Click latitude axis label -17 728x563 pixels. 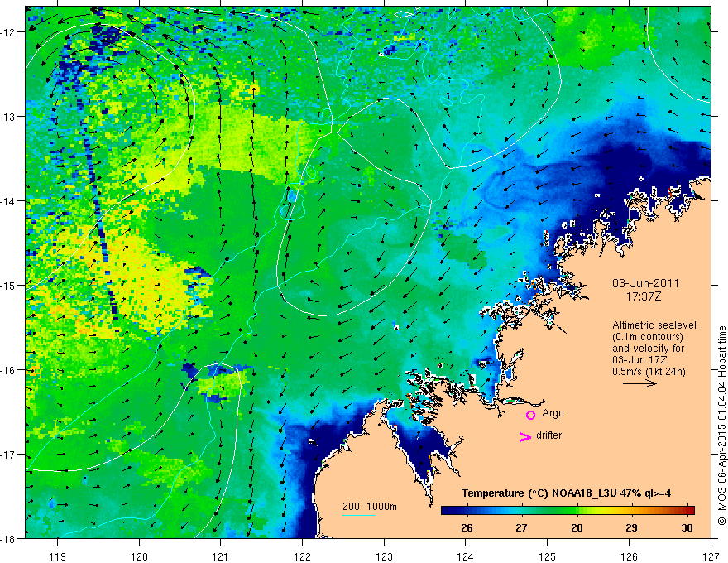coord(9,455)
